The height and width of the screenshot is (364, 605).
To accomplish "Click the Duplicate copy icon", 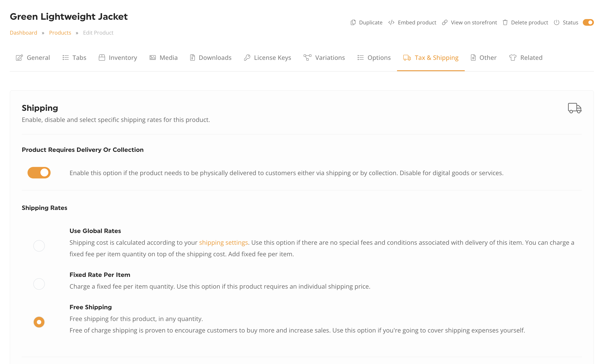I will click(353, 23).
